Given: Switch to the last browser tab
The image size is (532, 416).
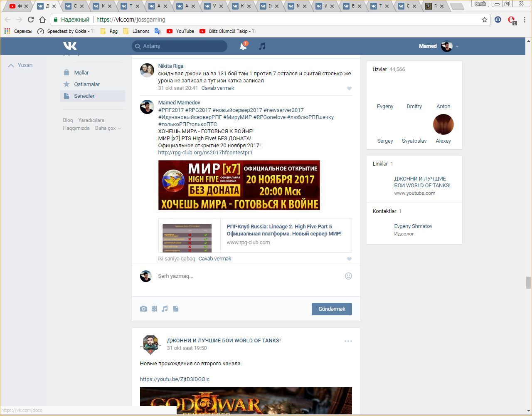Looking at the screenshot, I should coord(435,6).
